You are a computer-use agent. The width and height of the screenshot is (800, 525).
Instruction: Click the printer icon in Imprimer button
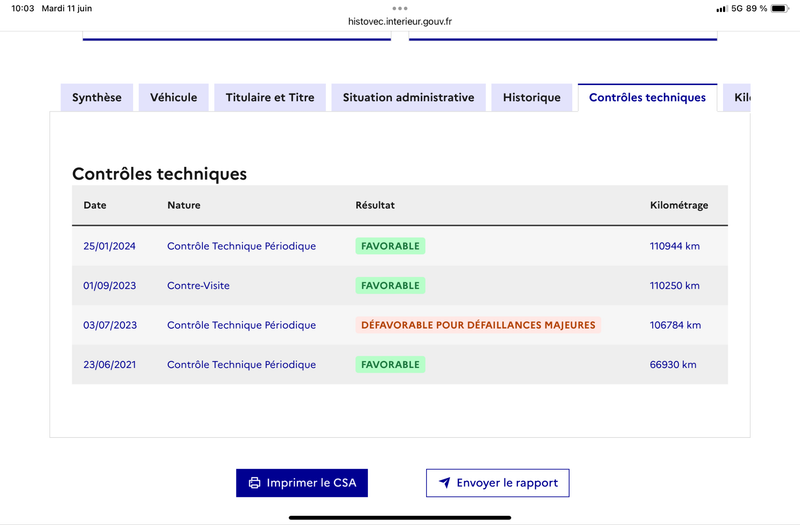pyautogui.click(x=254, y=483)
